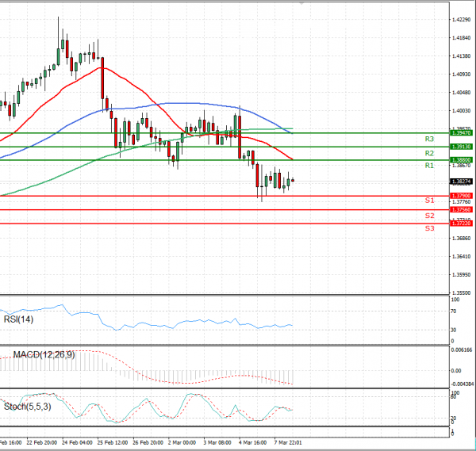Click the 7 Mar 22:01 time label
This screenshot has width=476, height=451.
click(288, 443)
